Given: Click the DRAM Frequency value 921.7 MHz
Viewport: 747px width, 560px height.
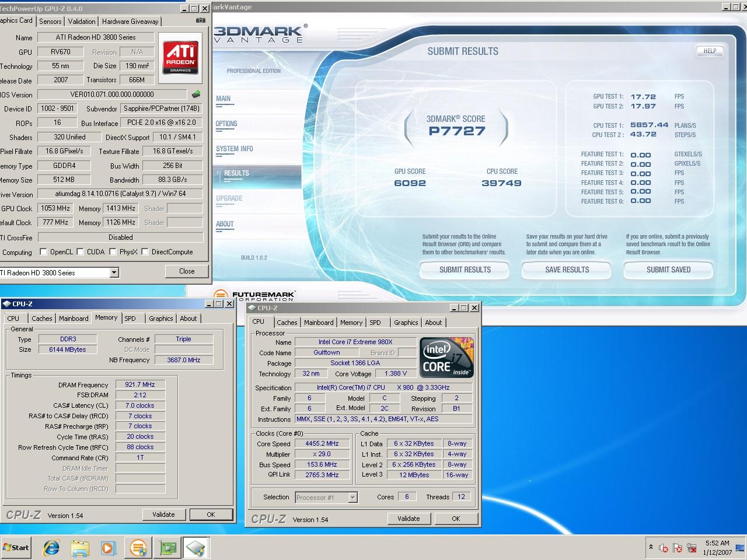Looking at the screenshot, I should point(140,384).
